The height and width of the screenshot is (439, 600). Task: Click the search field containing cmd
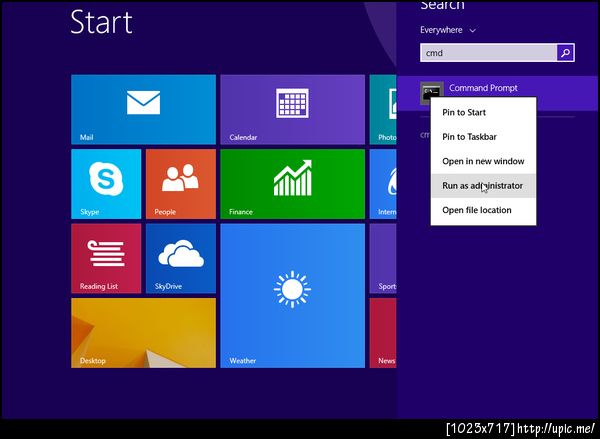pyautogui.click(x=489, y=53)
